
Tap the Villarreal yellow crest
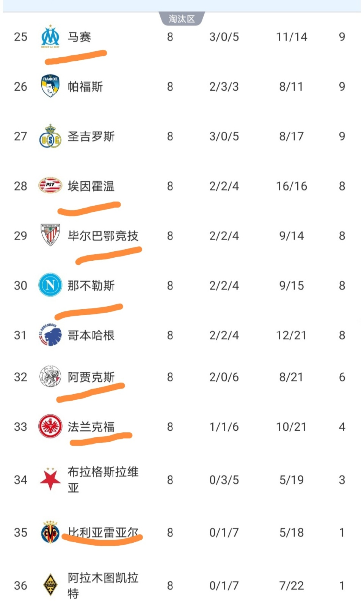tap(50, 532)
